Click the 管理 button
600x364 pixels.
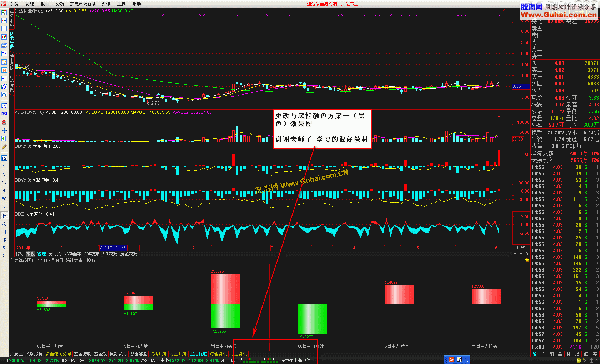41,254
